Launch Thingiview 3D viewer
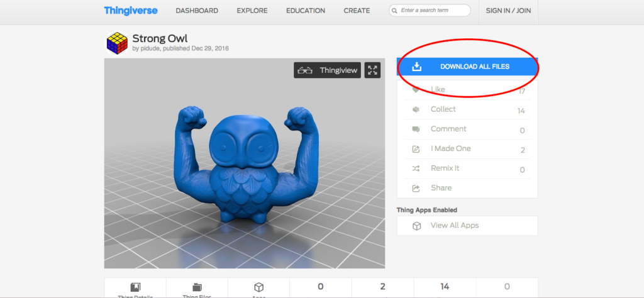The width and height of the screenshot is (644, 298). pyautogui.click(x=327, y=70)
